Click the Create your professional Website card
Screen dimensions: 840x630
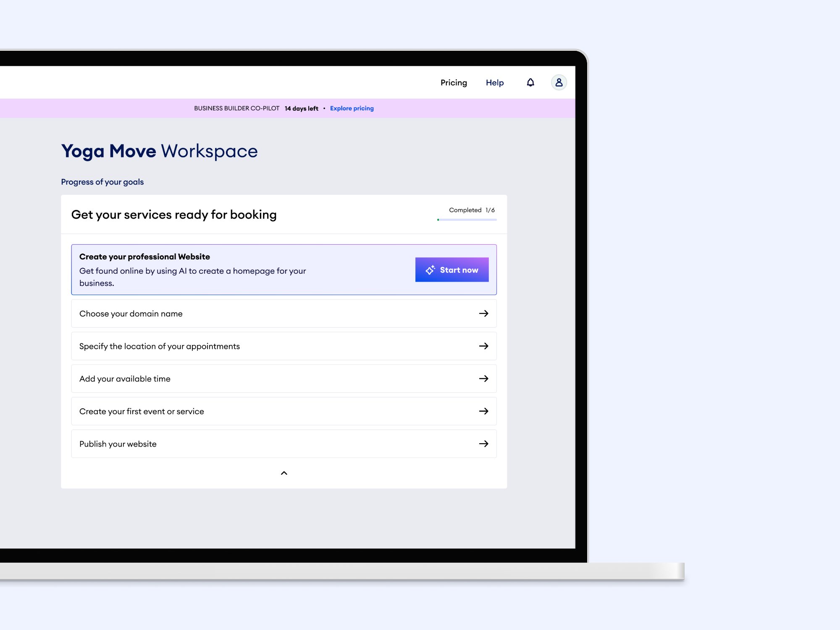[x=244, y=269]
